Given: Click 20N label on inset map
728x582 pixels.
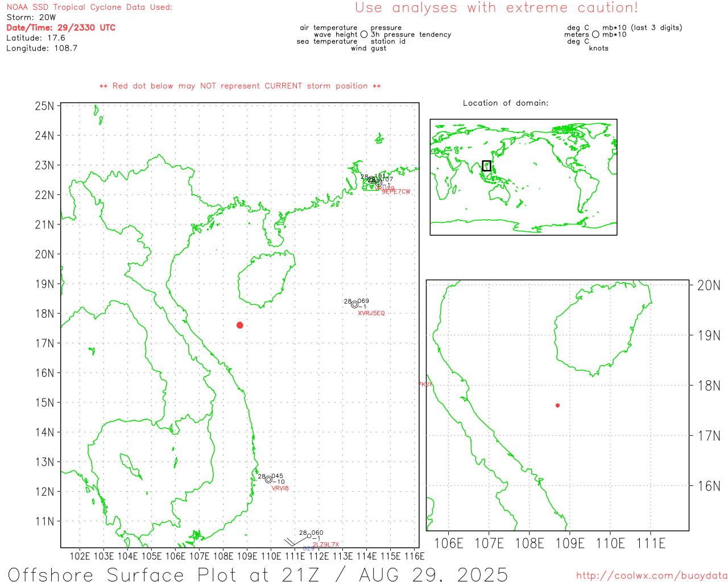Looking at the screenshot, I should point(709,285).
